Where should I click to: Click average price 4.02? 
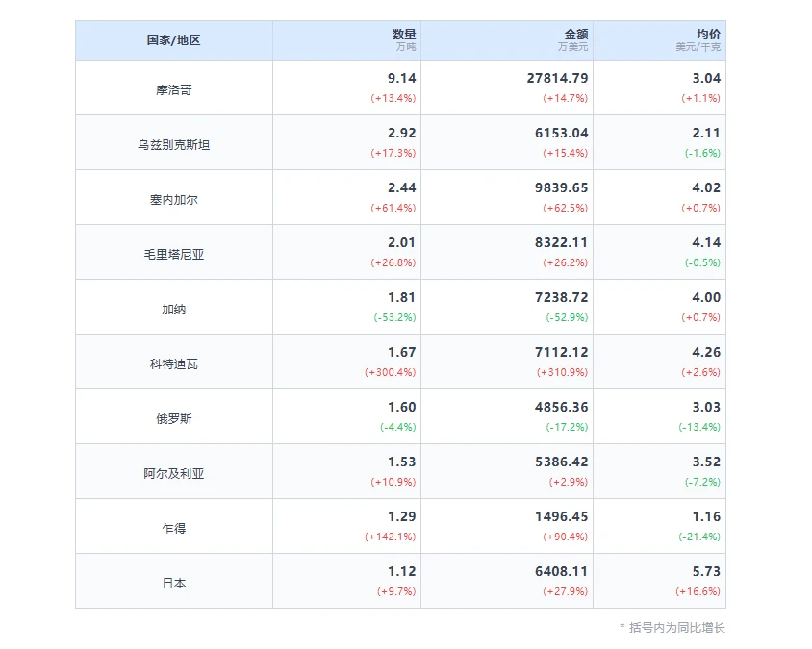pos(706,187)
